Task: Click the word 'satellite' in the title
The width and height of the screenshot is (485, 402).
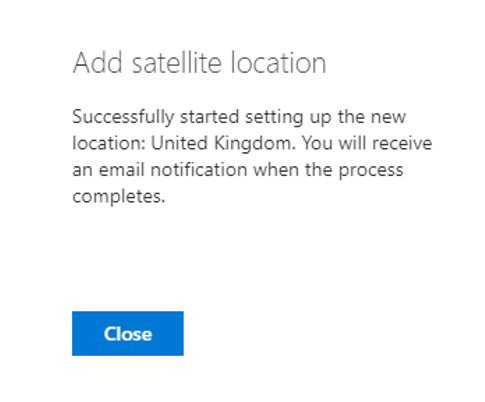Action: pyautogui.click(x=177, y=63)
